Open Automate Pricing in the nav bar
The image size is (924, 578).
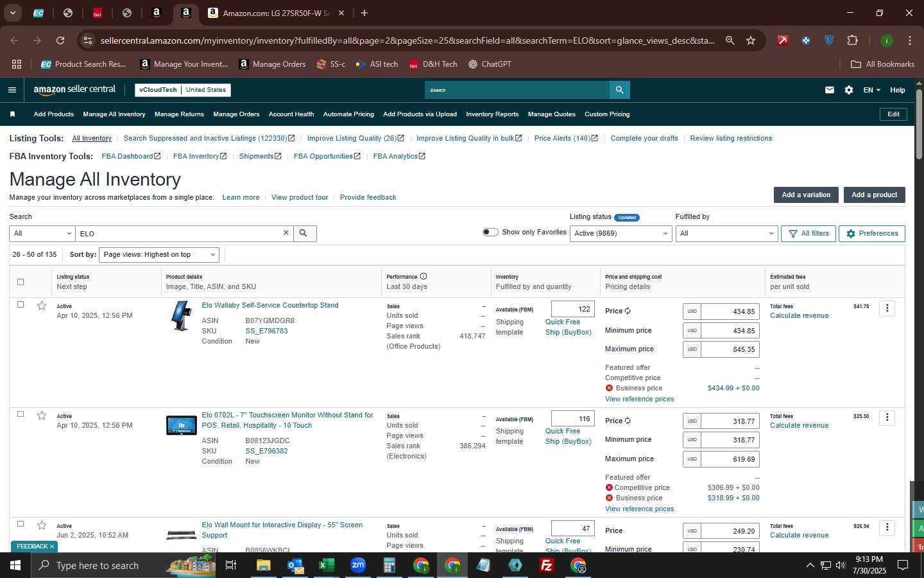[348, 114]
